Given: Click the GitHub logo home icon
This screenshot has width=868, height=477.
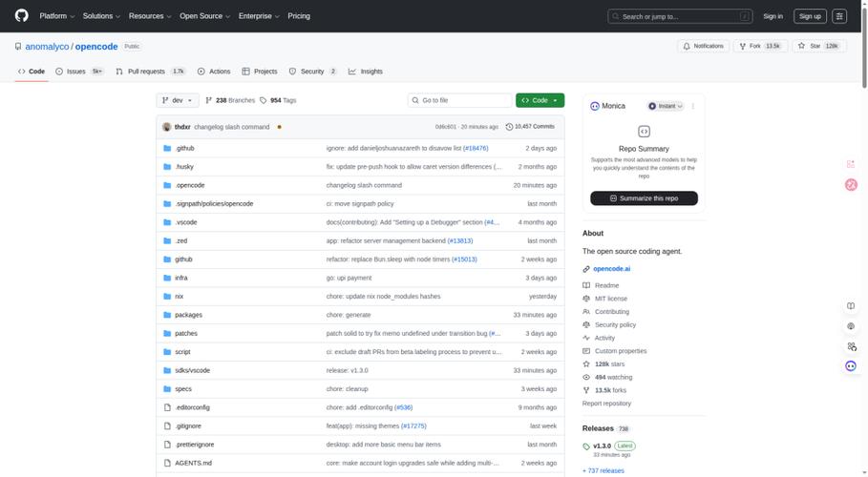Looking at the screenshot, I should coord(22,15).
